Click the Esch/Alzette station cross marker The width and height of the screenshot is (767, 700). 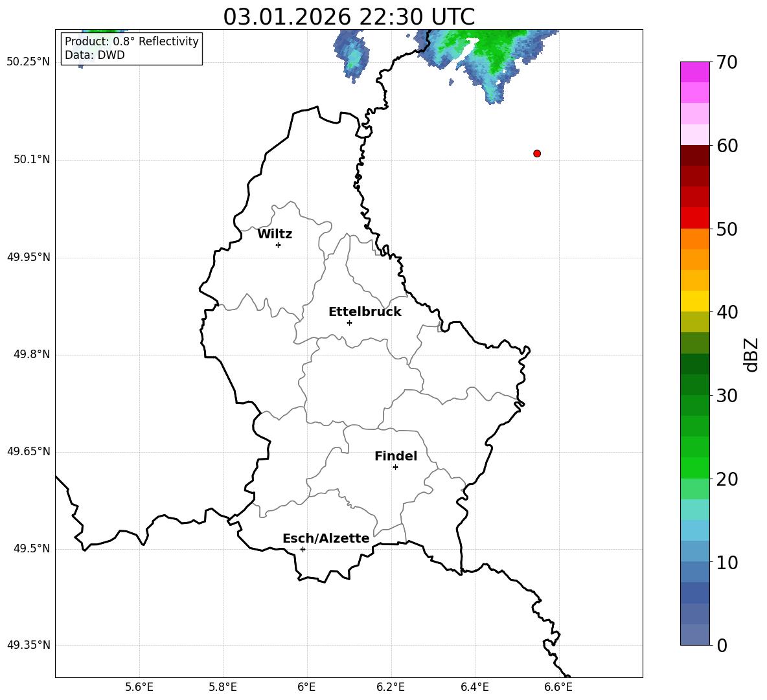(x=303, y=549)
